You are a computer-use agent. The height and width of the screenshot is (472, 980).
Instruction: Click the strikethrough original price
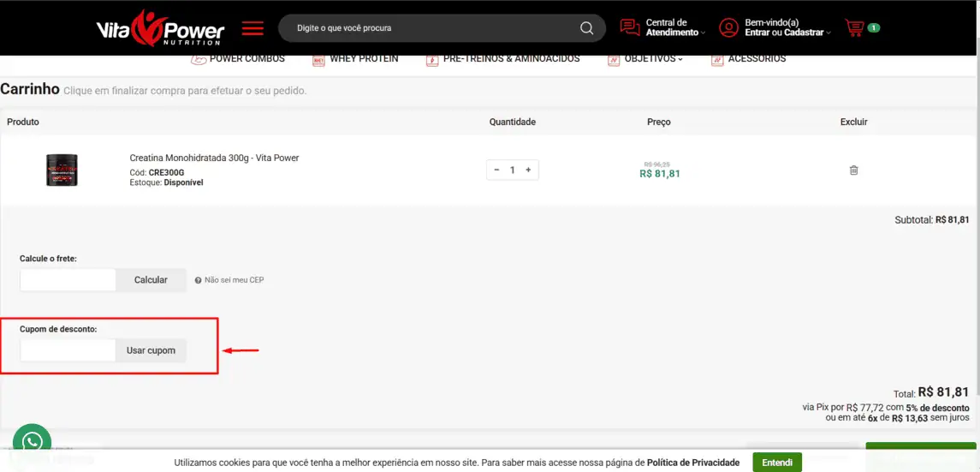(x=656, y=164)
